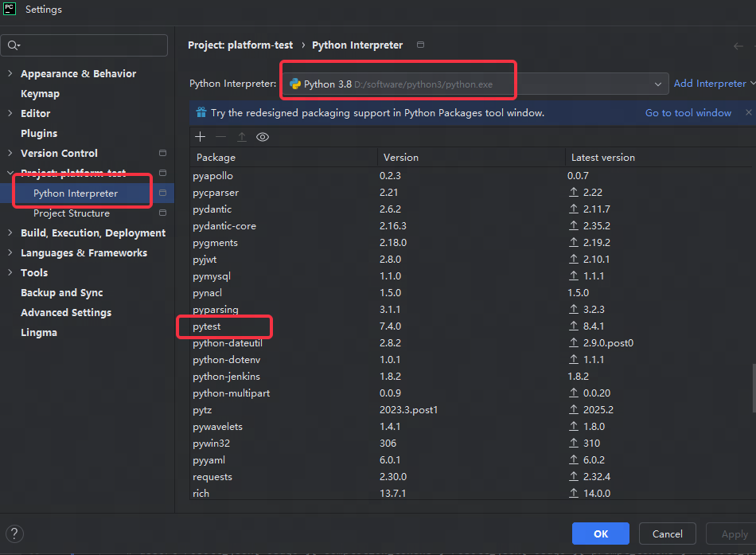Click the Latest version column header
Screen dimensions: 756x555
659,158
